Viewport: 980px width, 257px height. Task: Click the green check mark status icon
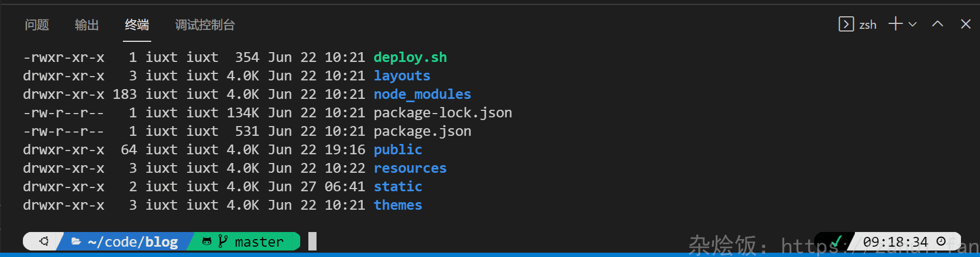[x=836, y=241]
